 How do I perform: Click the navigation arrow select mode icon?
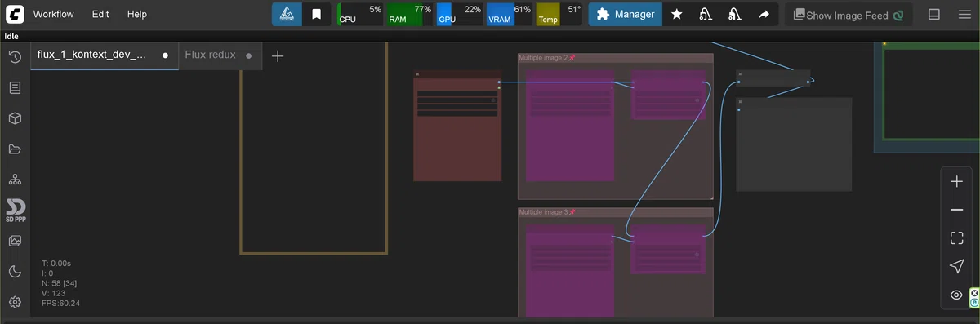pos(957,266)
